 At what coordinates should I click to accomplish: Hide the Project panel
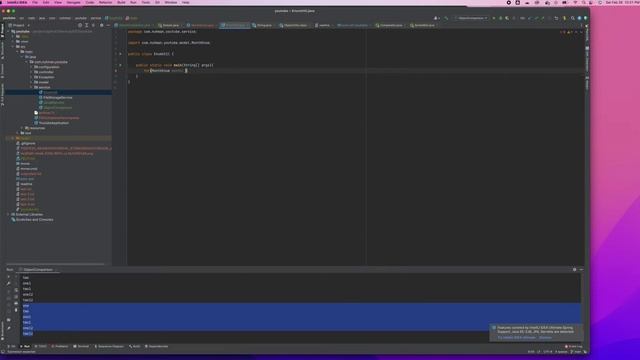click(108, 25)
